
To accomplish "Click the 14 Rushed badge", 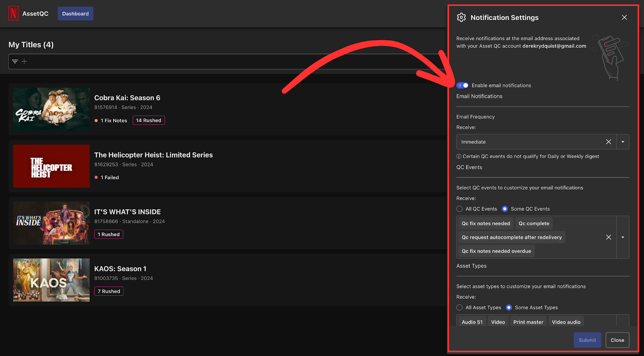I will [149, 120].
